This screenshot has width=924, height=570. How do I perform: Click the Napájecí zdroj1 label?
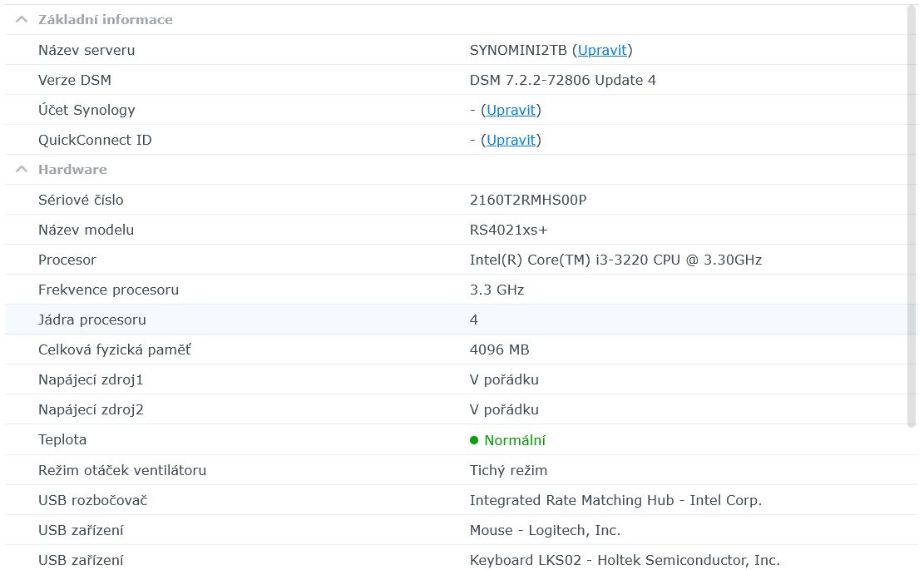(91, 379)
